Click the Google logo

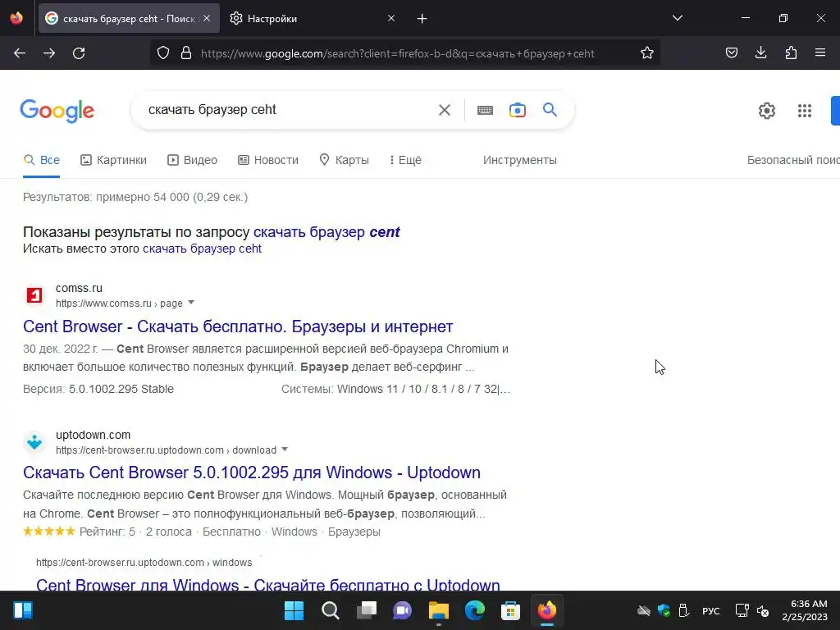click(57, 111)
